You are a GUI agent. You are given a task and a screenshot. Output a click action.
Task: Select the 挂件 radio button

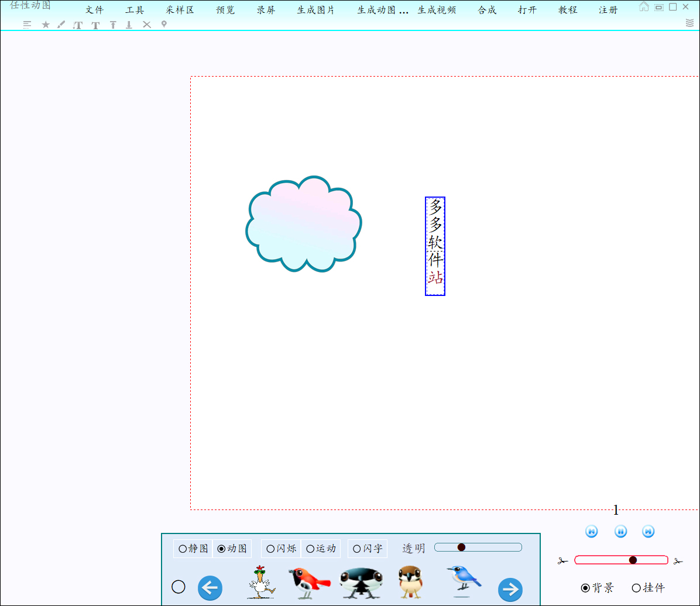pos(648,588)
